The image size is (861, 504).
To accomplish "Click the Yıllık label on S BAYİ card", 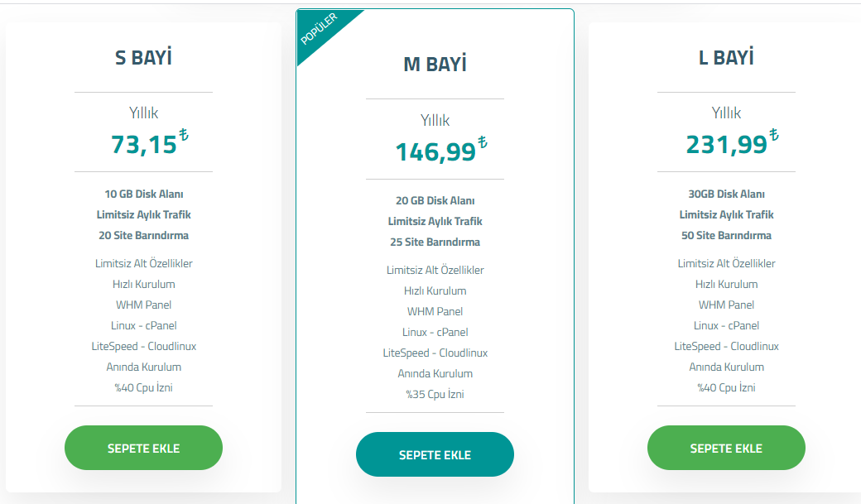I will point(143,113).
